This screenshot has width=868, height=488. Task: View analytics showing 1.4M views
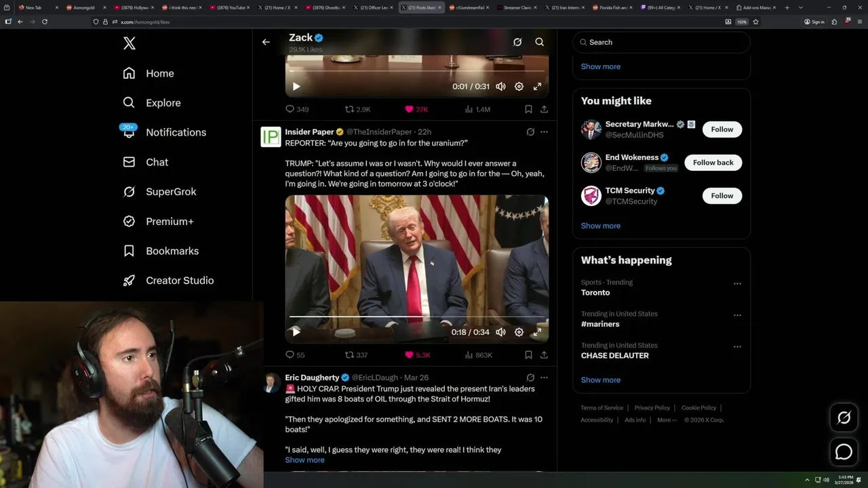(x=477, y=109)
